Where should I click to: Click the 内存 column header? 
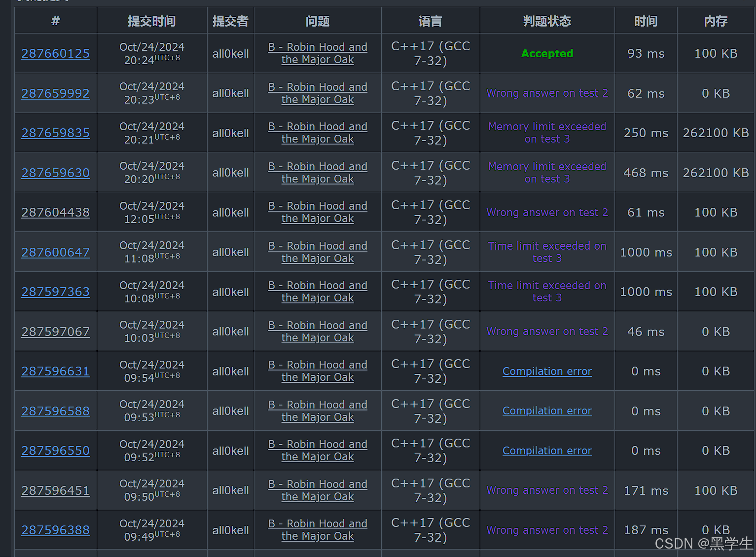pyautogui.click(x=716, y=21)
